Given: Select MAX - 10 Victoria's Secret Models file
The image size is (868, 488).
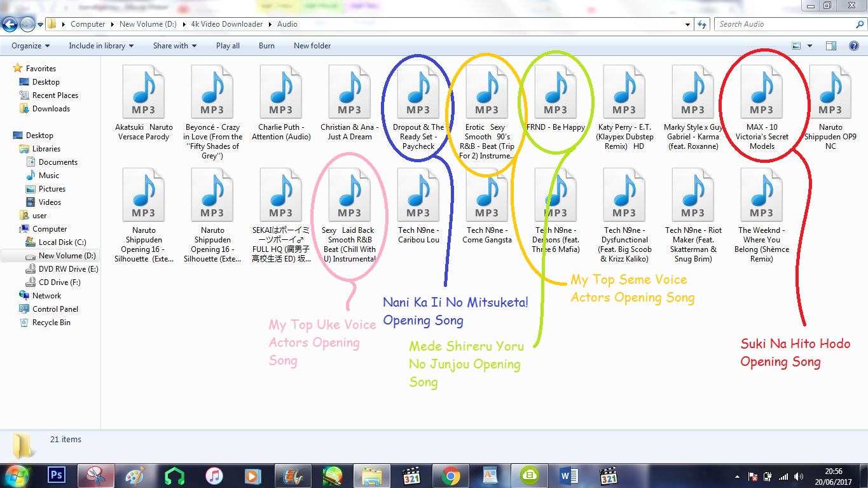Looking at the screenshot, I should (x=762, y=107).
